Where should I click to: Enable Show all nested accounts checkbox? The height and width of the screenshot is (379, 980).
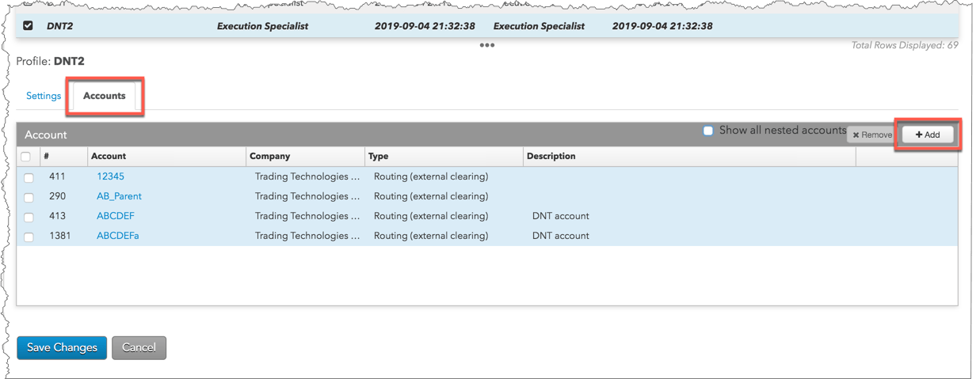click(x=708, y=131)
